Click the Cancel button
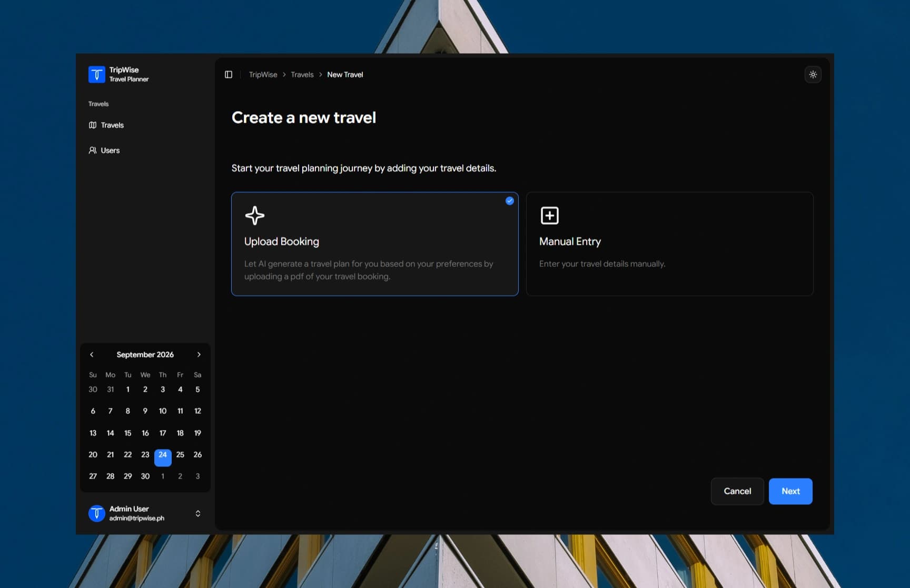910x588 pixels. pos(737,491)
